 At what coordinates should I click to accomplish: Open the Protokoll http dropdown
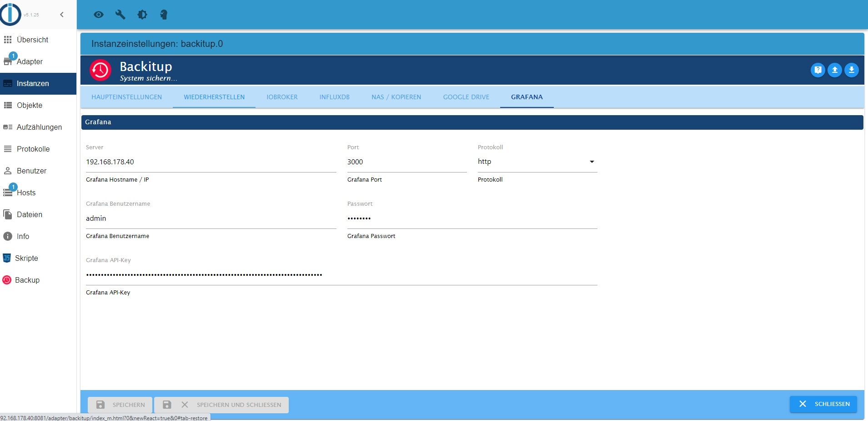point(537,162)
